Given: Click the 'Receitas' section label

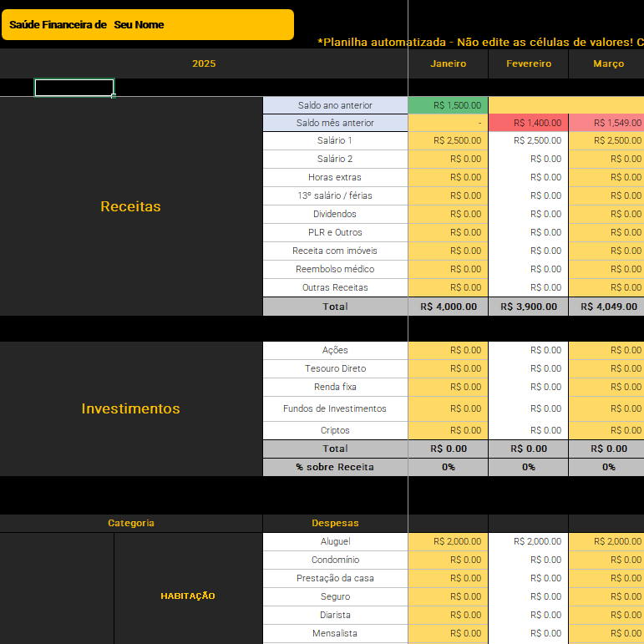Looking at the screenshot, I should tap(130, 206).
